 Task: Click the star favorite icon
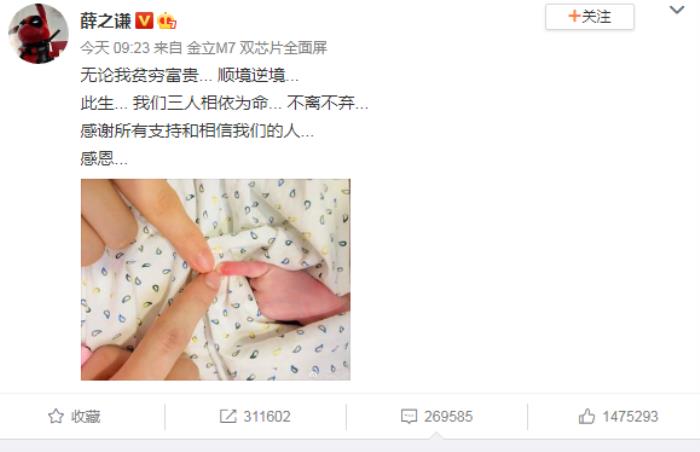pyautogui.click(x=56, y=416)
